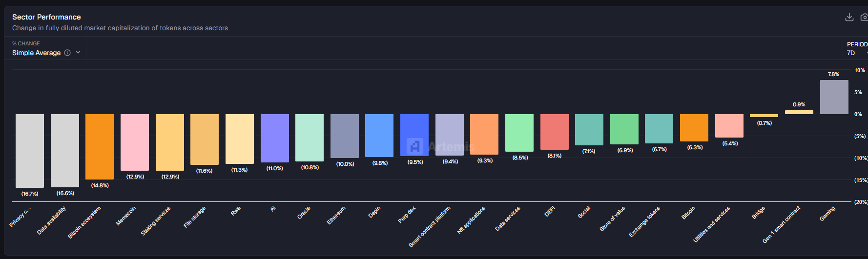Click the info icon beside Simple Average
Screen dimensions: 868x259
[67, 53]
